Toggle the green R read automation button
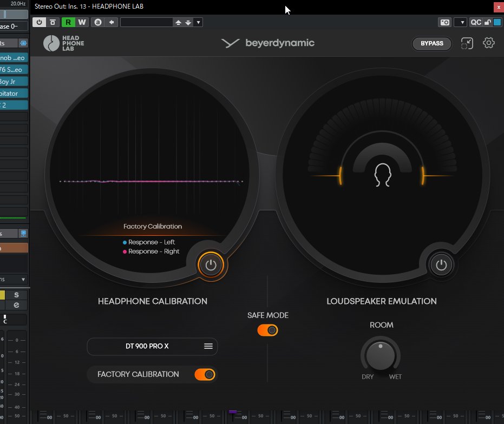 click(x=68, y=22)
